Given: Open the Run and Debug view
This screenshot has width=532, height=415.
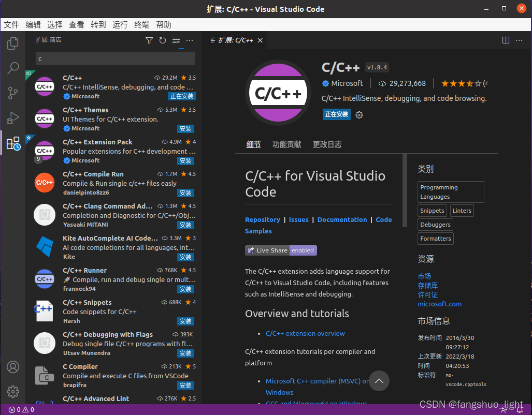Looking at the screenshot, I should click(13, 118).
